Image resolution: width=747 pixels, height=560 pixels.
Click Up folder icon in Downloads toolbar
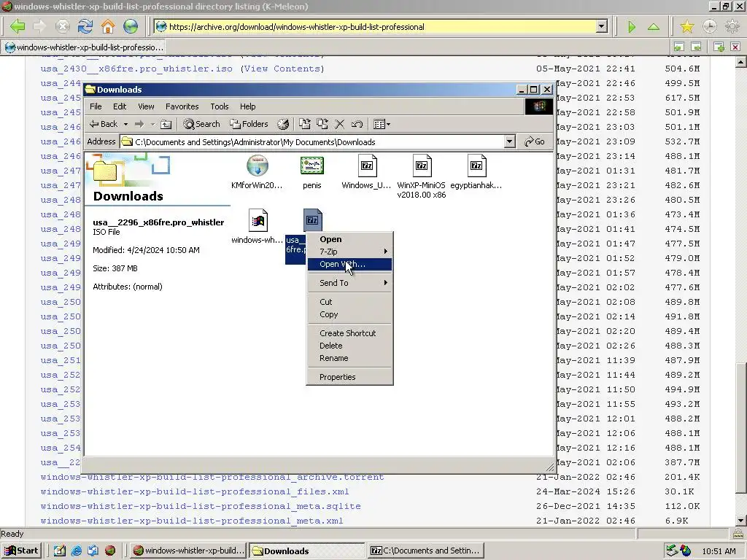point(166,124)
